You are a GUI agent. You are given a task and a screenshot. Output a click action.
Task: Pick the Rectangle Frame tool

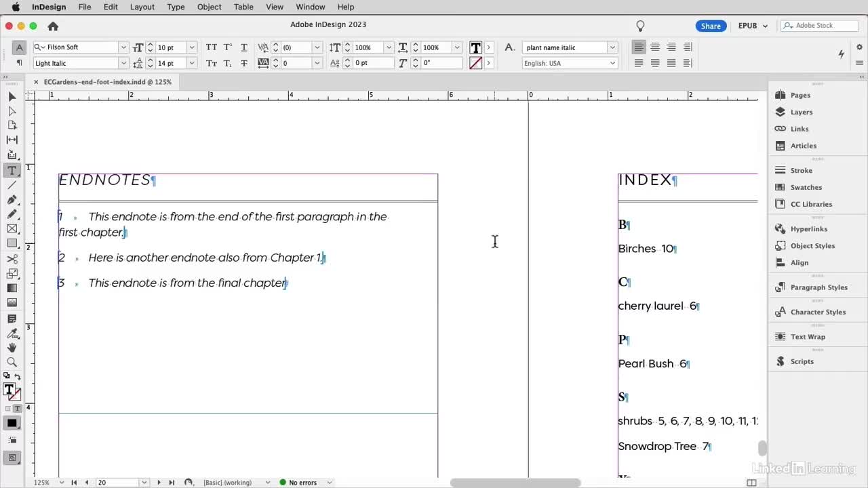point(12,229)
